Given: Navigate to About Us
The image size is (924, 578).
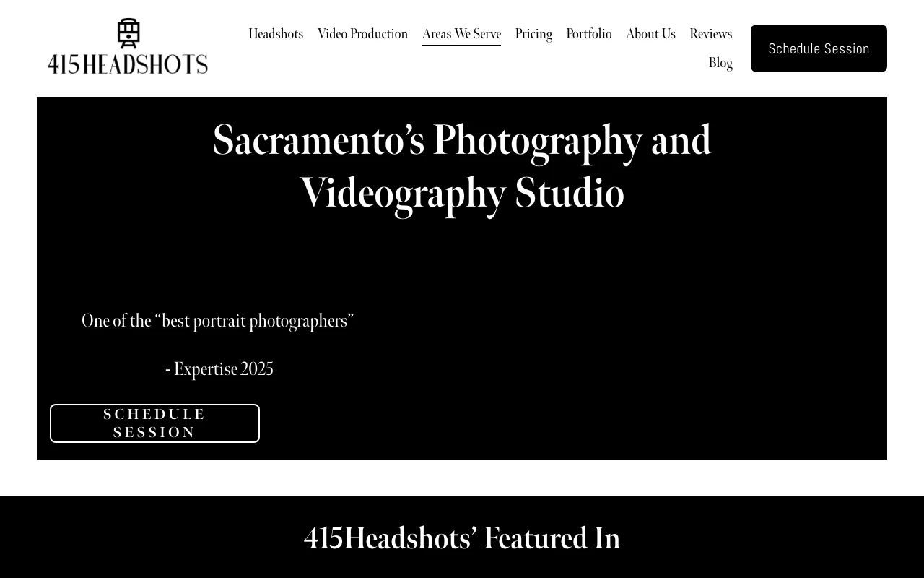Looking at the screenshot, I should pos(650,34).
